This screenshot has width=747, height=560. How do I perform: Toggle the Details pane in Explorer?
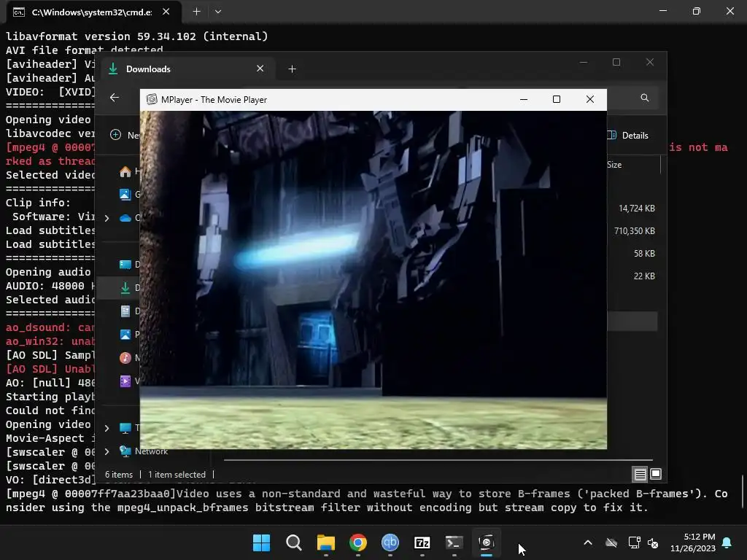pyautogui.click(x=628, y=135)
